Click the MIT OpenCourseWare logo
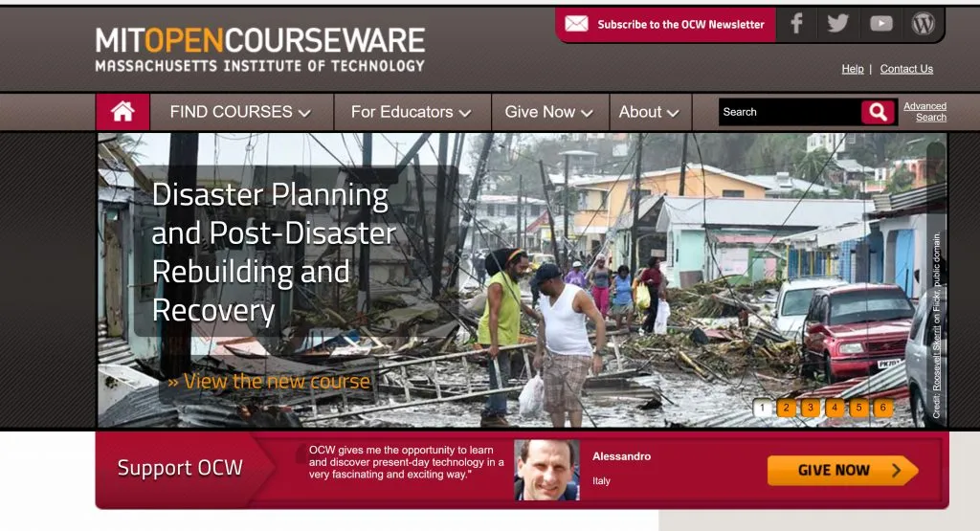The height and width of the screenshot is (531, 980). click(x=260, y=50)
